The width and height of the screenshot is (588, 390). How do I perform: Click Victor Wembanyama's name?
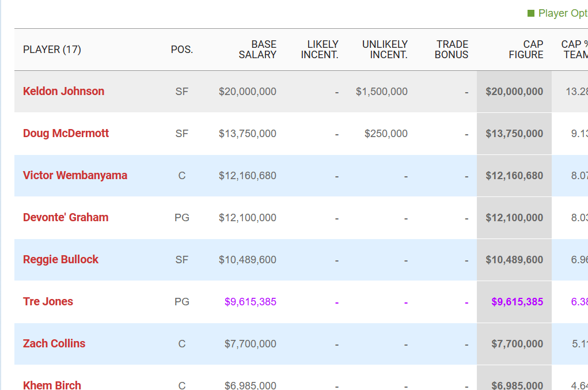click(x=75, y=175)
